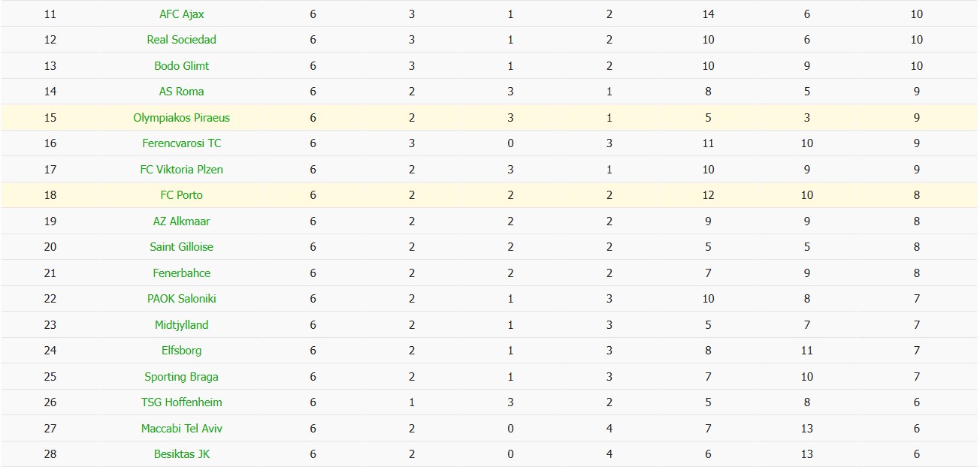Image resolution: width=980 pixels, height=467 pixels.
Task: Select AS Roma in the standings
Action: (x=182, y=92)
